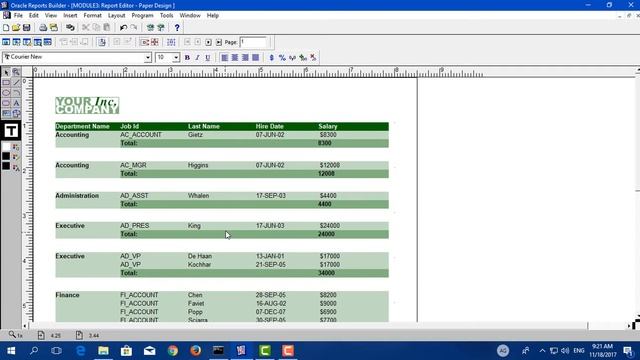Open the font size dropdown arrow

click(176, 58)
